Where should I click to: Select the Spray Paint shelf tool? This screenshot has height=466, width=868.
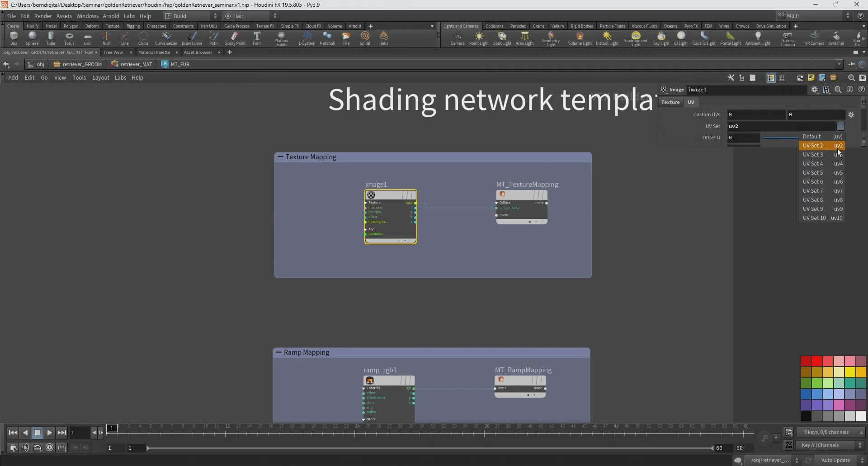235,38
